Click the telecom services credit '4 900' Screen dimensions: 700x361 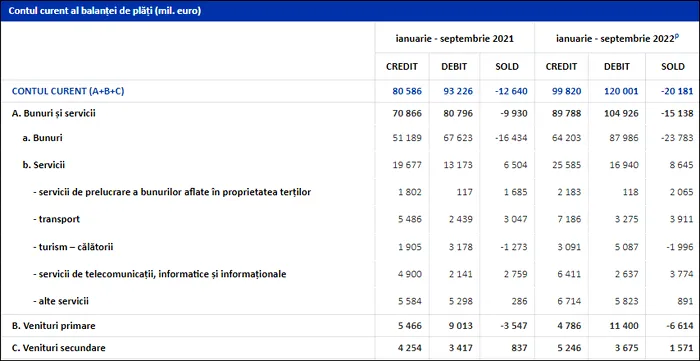pos(409,274)
